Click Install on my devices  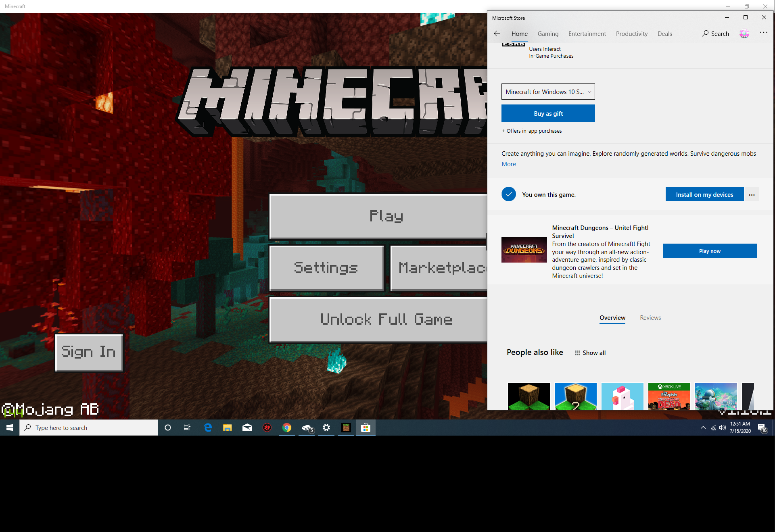704,194
